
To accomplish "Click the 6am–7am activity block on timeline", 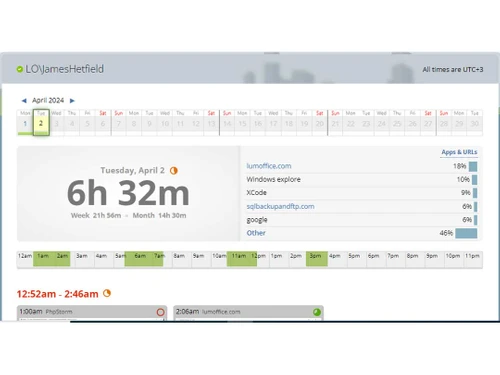I will tap(144, 259).
